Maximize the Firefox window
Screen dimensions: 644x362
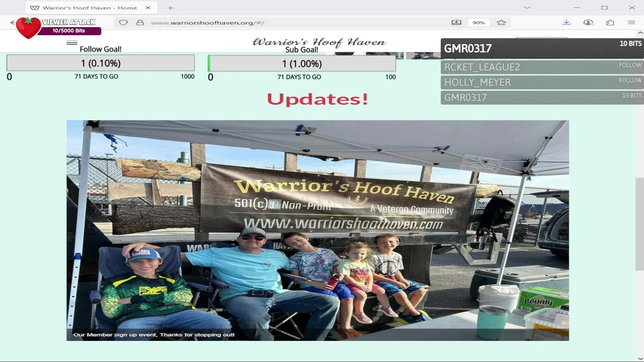pos(604,8)
